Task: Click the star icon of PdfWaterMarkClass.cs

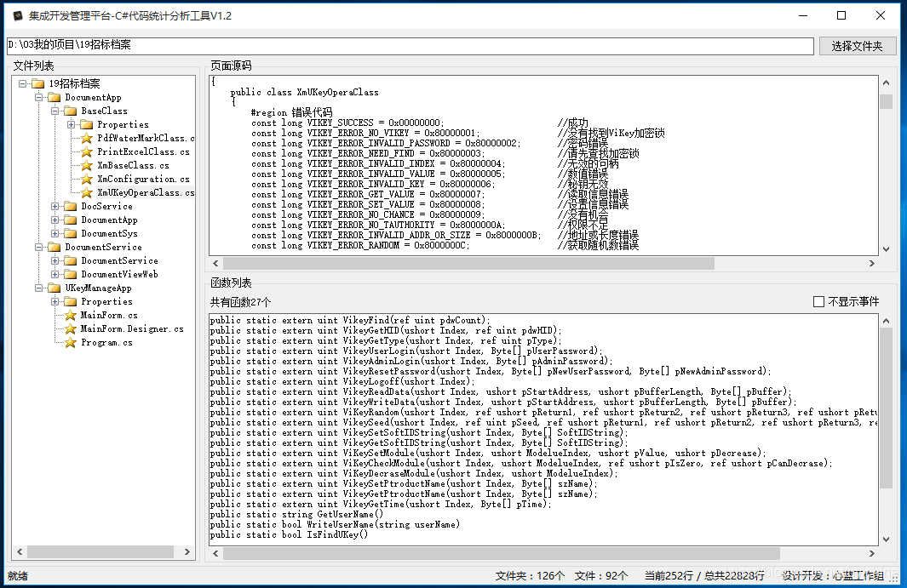Action: (87, 138)
